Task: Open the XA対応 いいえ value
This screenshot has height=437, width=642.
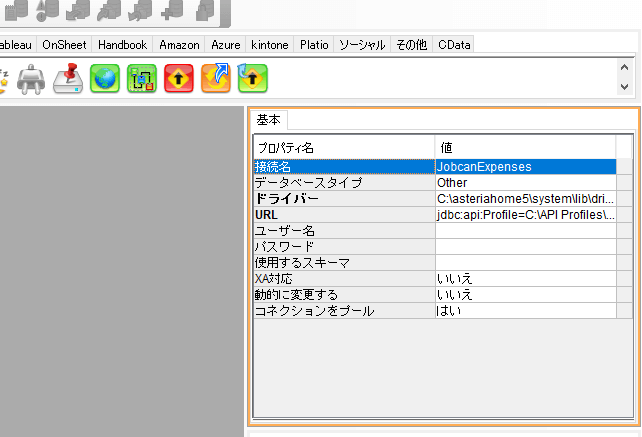Action: click(526, 279)
